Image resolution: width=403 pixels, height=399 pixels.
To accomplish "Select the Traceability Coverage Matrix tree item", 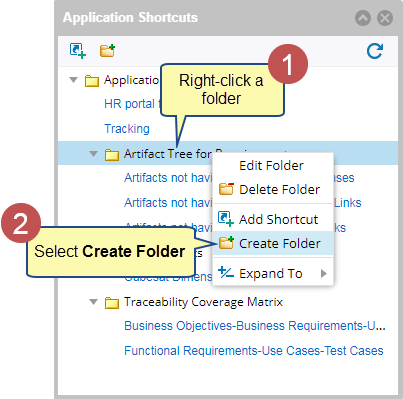I will (x=203, y=302).
